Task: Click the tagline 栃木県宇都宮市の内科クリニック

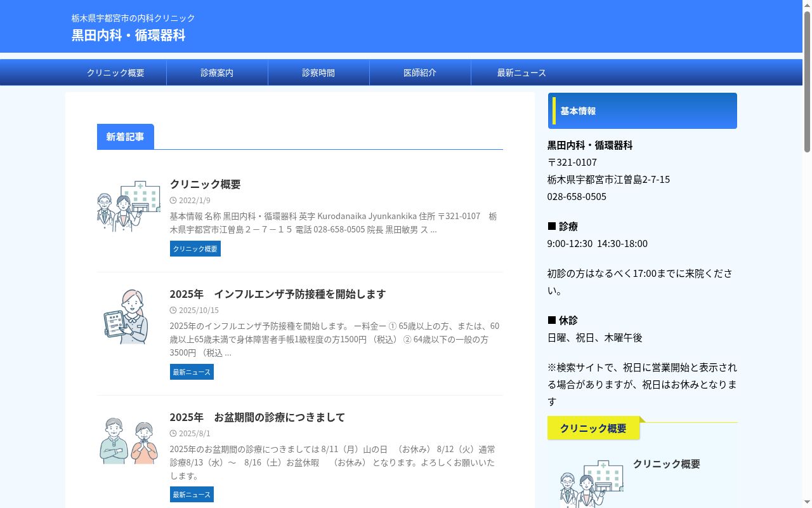Action: (x=133, y=18)
